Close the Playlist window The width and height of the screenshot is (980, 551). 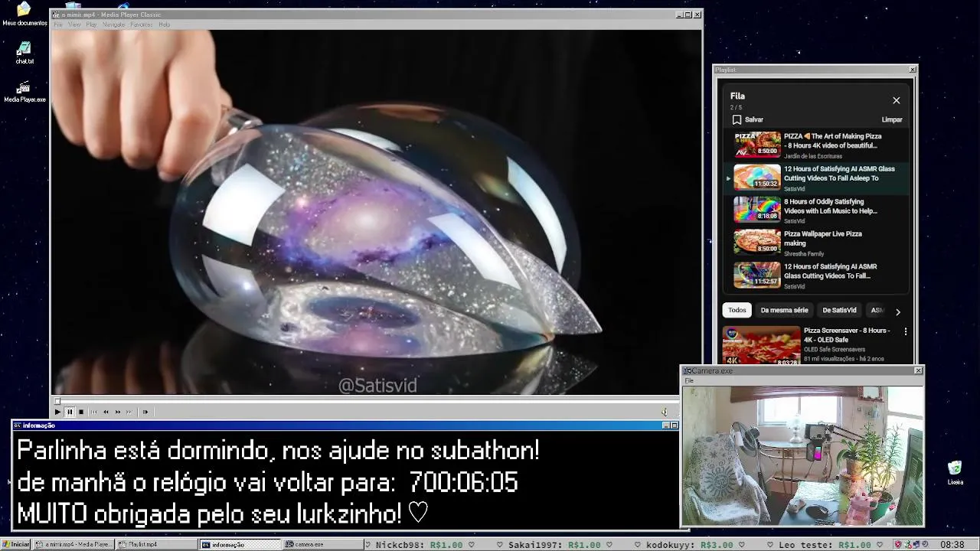click(912, 70)
